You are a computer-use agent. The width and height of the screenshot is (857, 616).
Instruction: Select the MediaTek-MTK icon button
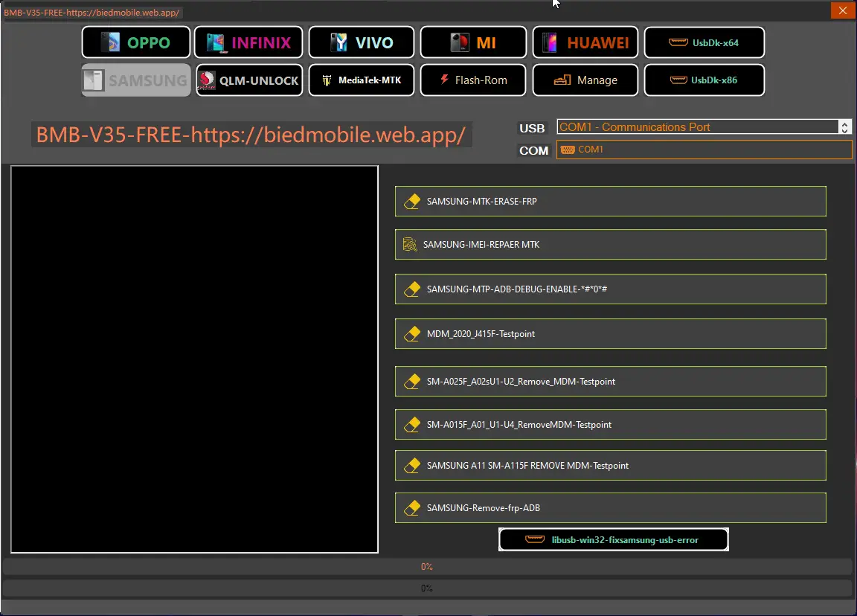coord(362,80)
